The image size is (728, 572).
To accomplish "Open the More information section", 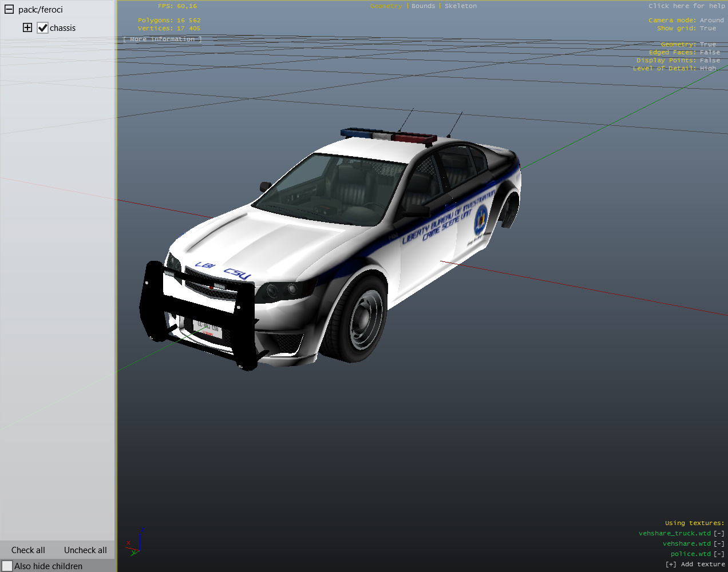I will (163, 39).
